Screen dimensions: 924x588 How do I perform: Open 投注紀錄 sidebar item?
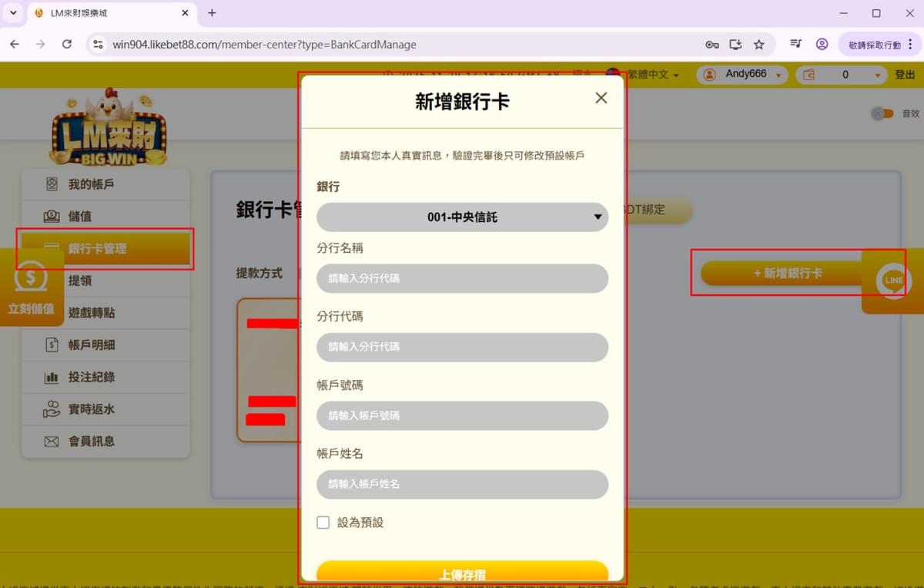tap(105, 377)
